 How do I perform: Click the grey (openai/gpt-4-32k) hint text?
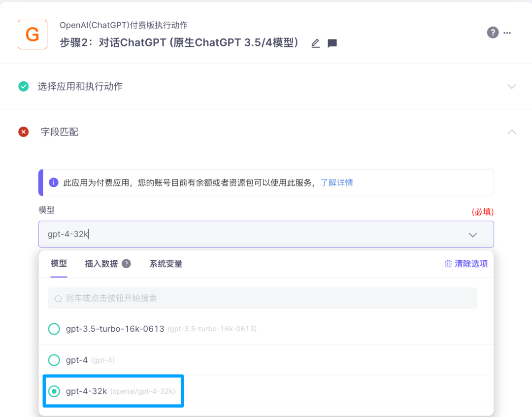coord(143,391)
